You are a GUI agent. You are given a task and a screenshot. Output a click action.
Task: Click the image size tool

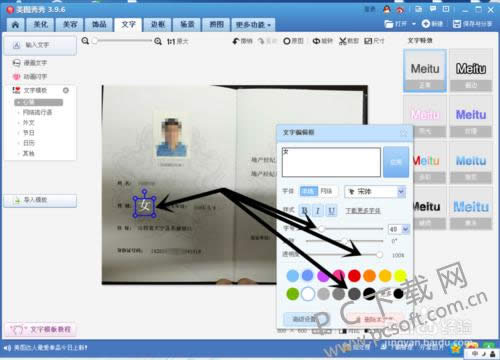click(x=374, y=41)
